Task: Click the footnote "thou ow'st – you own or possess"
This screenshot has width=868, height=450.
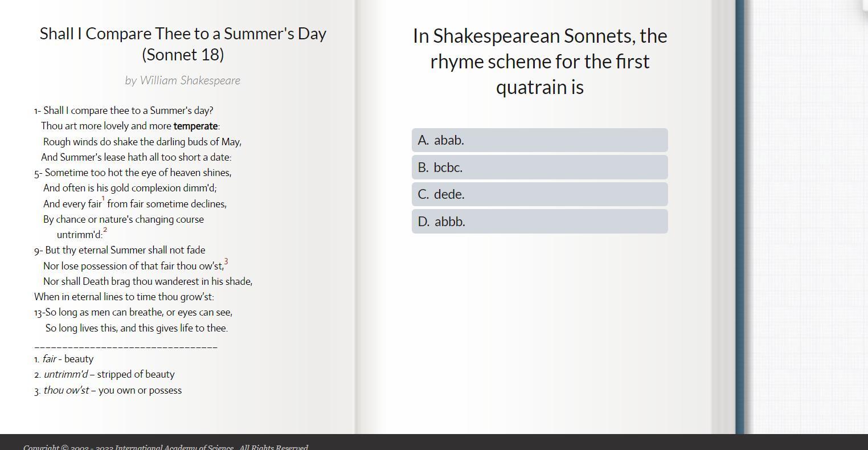Action: (108, 391)
